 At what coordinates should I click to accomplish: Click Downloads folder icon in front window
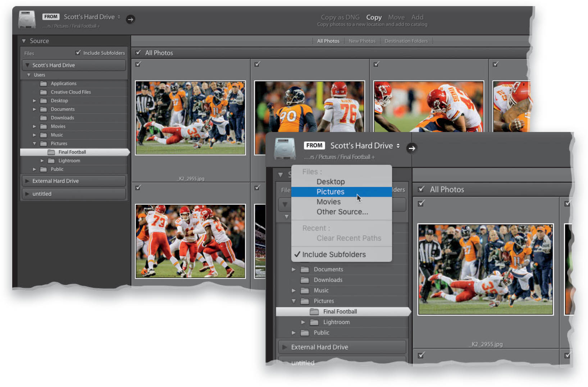coord(305,280)
